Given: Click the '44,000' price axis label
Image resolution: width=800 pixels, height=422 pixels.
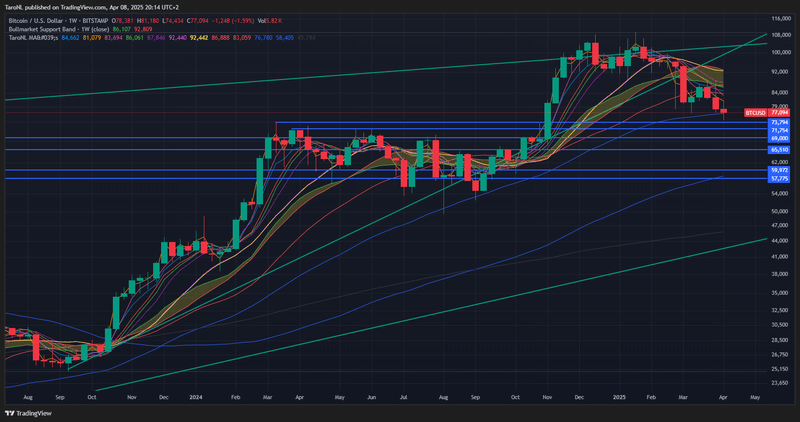Looking at the screenshot, I should (779, 240).
